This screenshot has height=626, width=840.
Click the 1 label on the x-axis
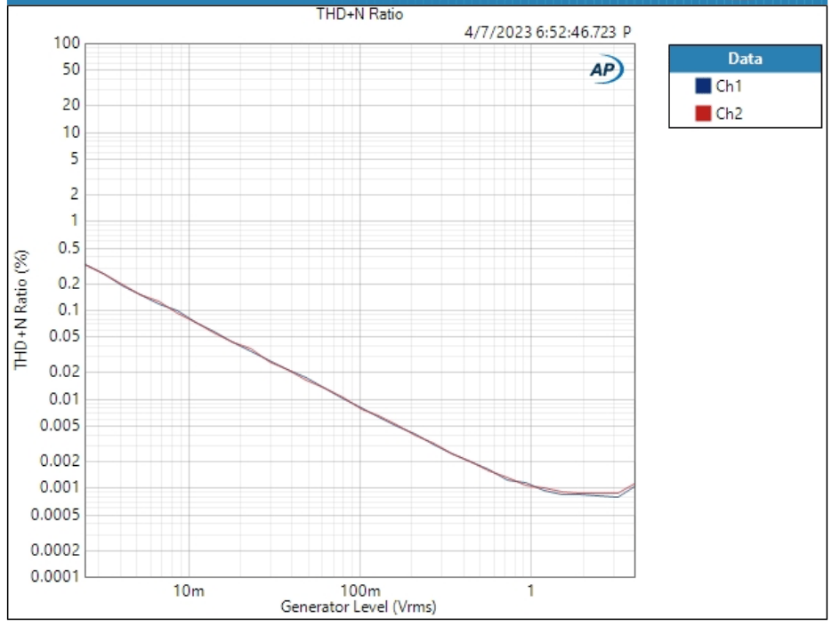pyautogui.click(x=530, y=590)
